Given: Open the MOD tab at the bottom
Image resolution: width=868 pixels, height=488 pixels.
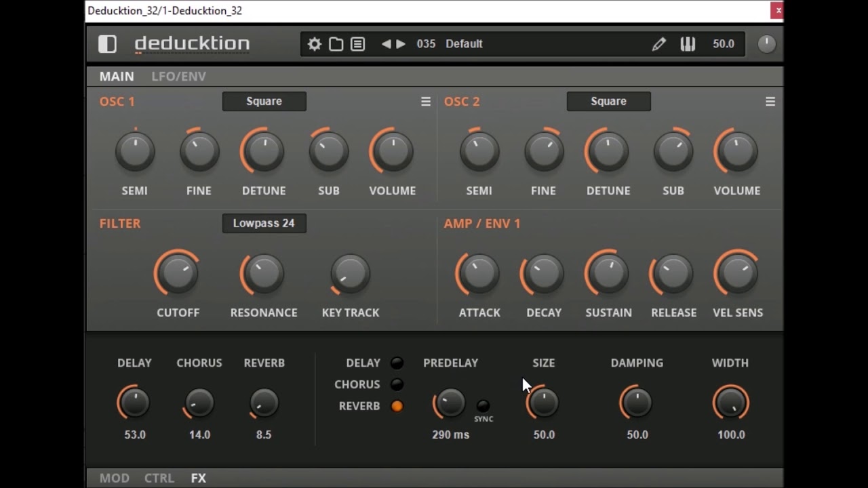Looking at the screenshot, I should [115, 478].
